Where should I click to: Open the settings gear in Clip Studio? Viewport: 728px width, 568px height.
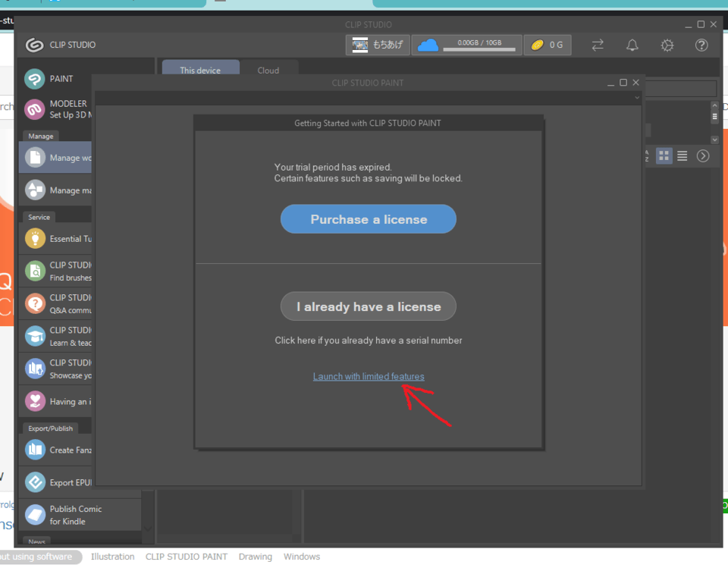(667, 46)
